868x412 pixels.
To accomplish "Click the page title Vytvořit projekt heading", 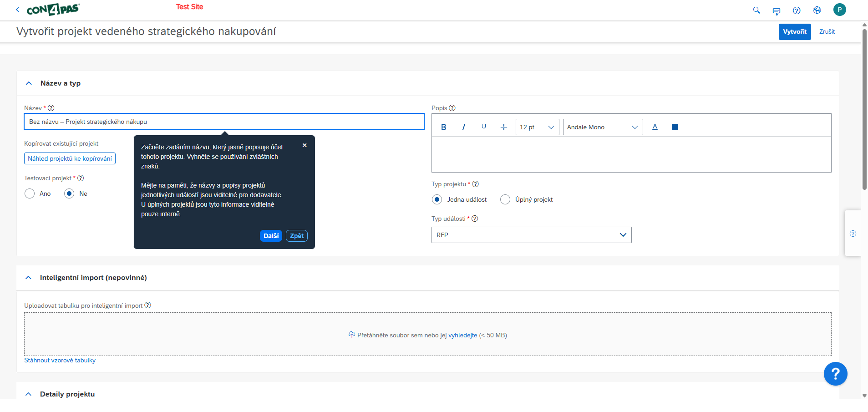I will click(x=146, y=31).
